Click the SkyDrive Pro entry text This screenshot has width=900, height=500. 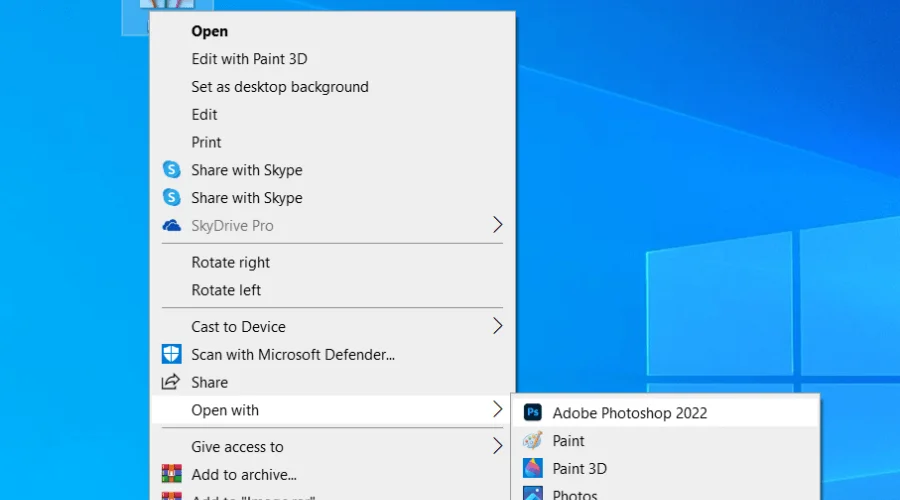pos(232,226)
